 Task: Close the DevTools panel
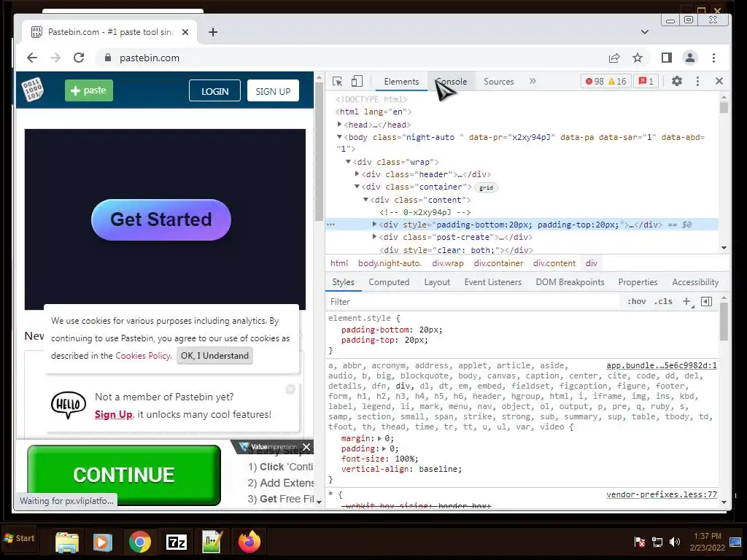719,81
